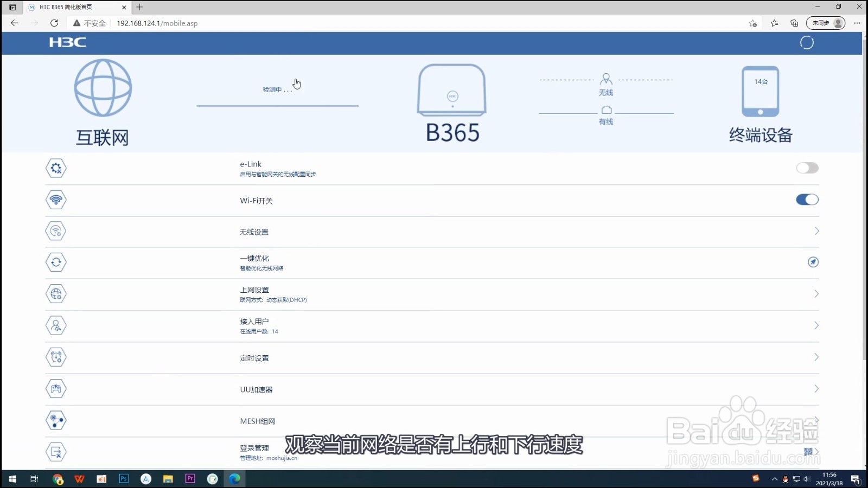Screen dimensions: 868x488
Task: Click the terminal devices phone icon
Action: point(761,91)
